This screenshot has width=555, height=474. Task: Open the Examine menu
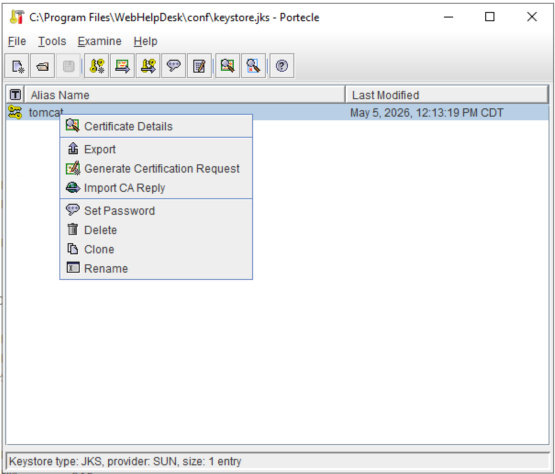pos(99,41)
